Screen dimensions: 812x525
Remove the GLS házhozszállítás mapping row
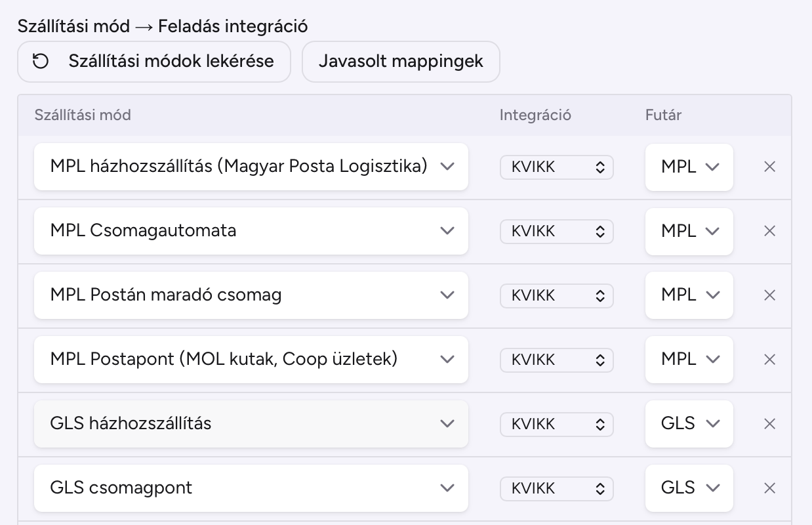point(770,424)
